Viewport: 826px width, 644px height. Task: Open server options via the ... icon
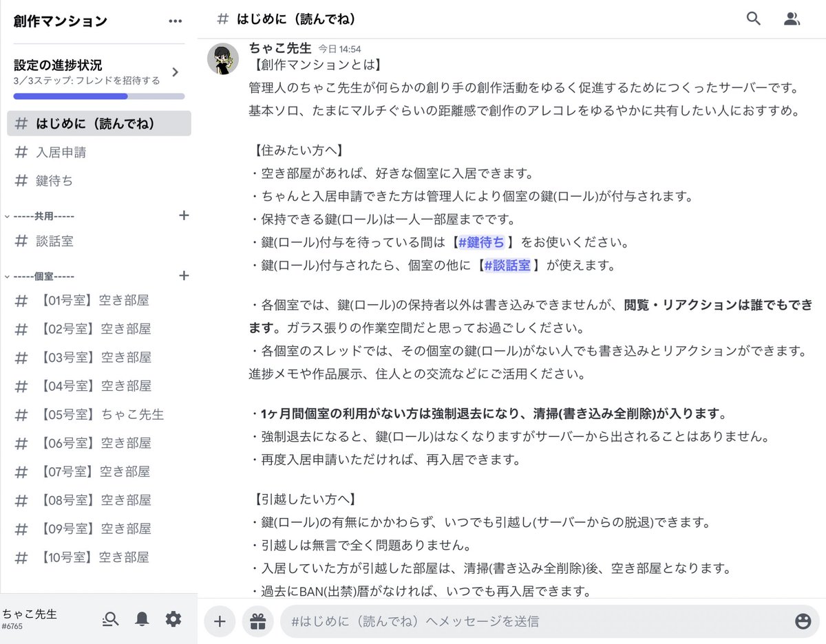point(175,21)
